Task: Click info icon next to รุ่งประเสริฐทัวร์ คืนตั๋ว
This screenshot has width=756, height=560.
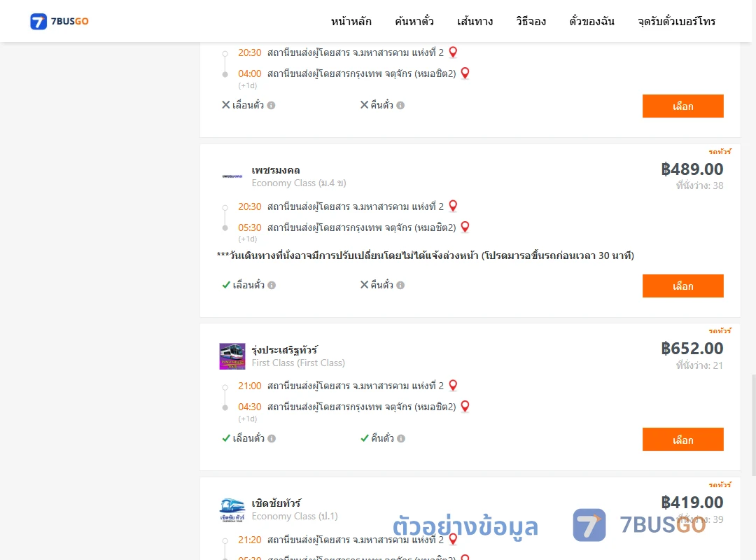Action: (x=401, y=438)
